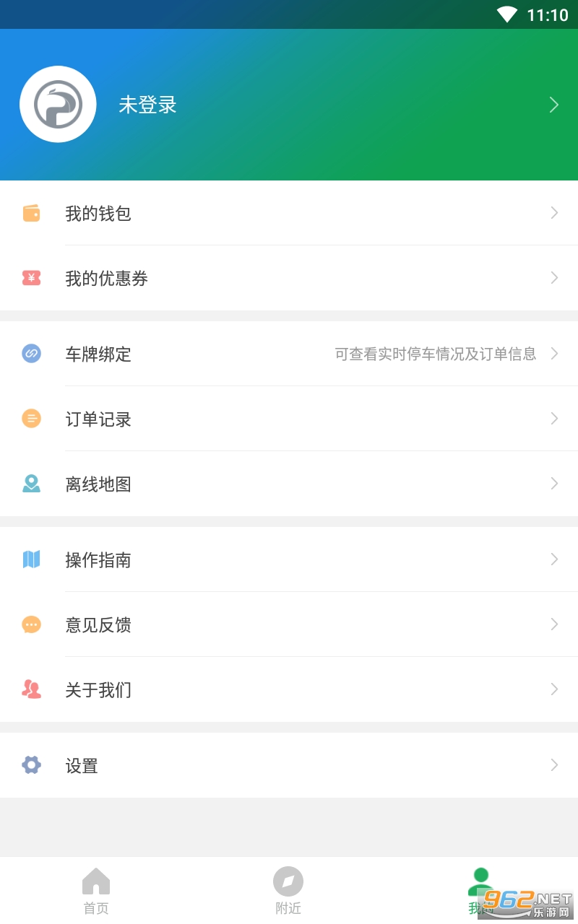The image size is (578, 924).
Task: Tap the wallet icon beside 我的钱包
Action: tap(31, 213)
